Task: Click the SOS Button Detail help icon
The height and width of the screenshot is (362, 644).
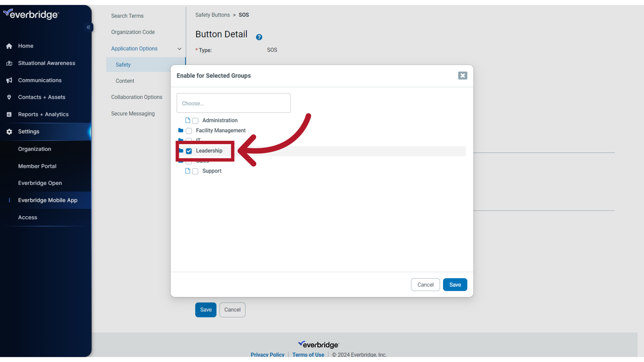Action: pos(259,37)
